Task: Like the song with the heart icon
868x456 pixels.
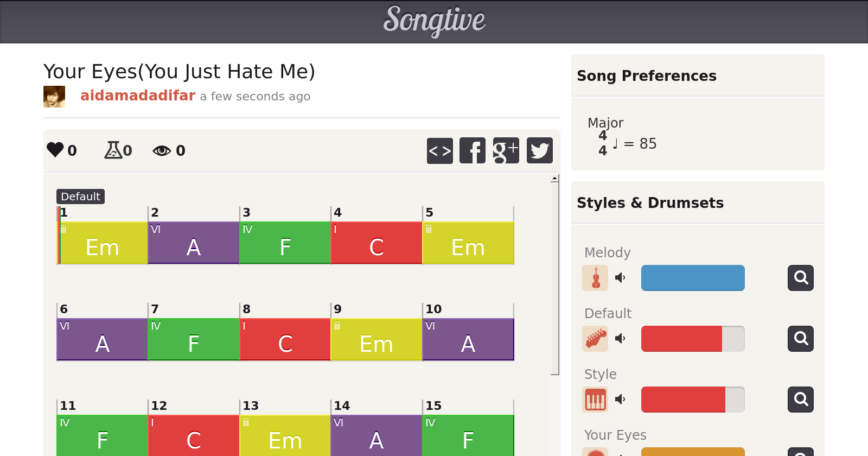Action: click(x=55, y=150)
